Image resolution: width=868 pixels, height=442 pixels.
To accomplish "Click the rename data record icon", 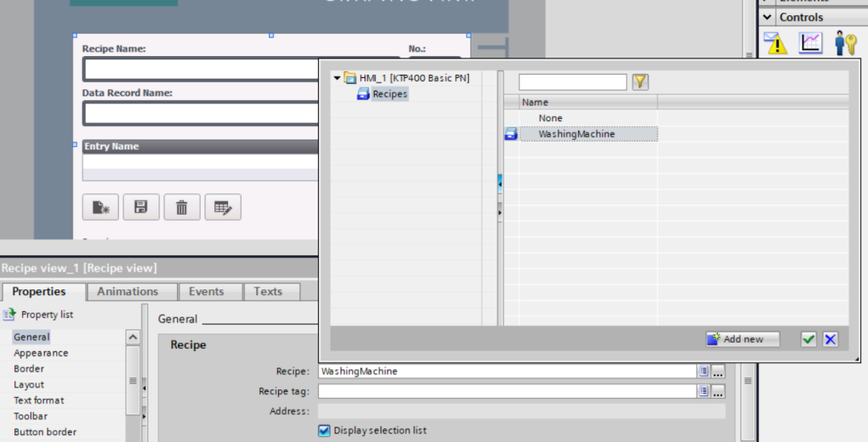I will pyautogui.click(x=222, y=207).
